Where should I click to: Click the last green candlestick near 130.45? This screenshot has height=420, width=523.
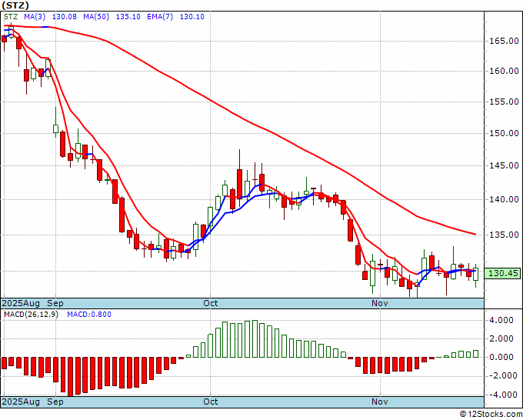tap(475, 274)
